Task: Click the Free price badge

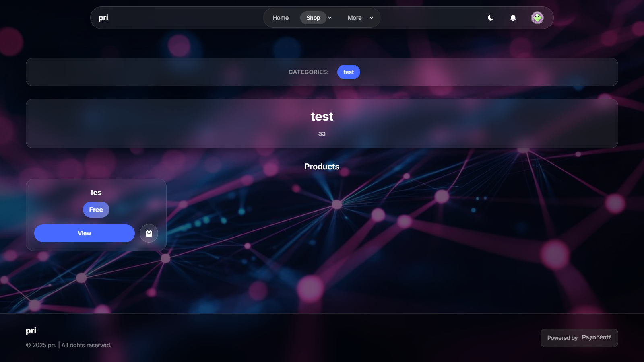Action: click(x=96, y=210)
